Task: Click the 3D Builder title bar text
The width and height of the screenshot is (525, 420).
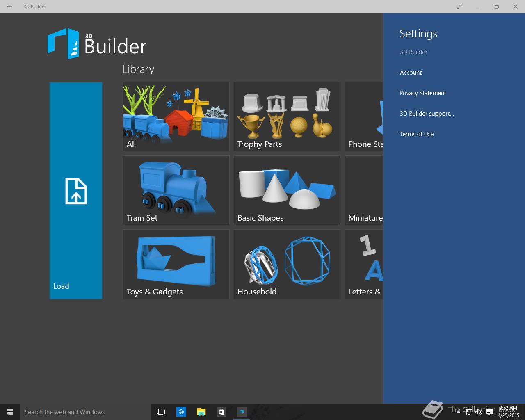Action: click(35, 7)
